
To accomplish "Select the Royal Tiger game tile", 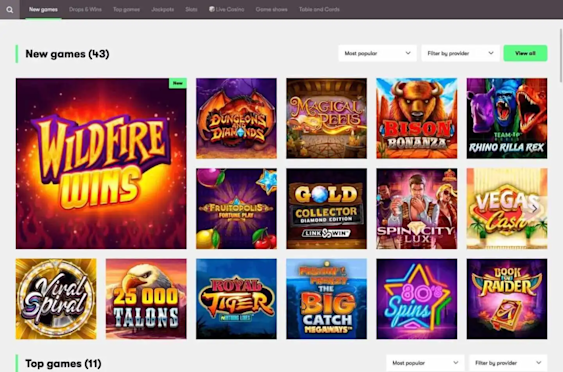I will coord(236,299).
